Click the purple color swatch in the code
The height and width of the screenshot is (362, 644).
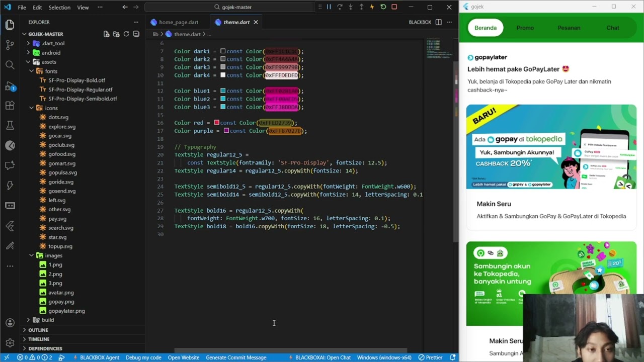point(226,131)
